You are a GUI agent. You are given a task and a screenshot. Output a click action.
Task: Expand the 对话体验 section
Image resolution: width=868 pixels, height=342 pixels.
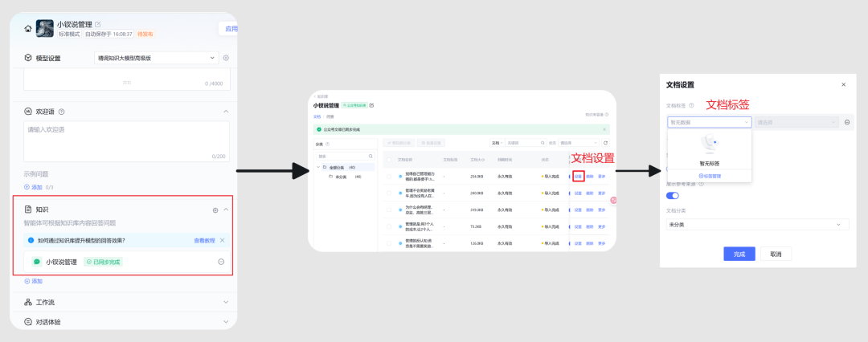(x=226, y=321)
